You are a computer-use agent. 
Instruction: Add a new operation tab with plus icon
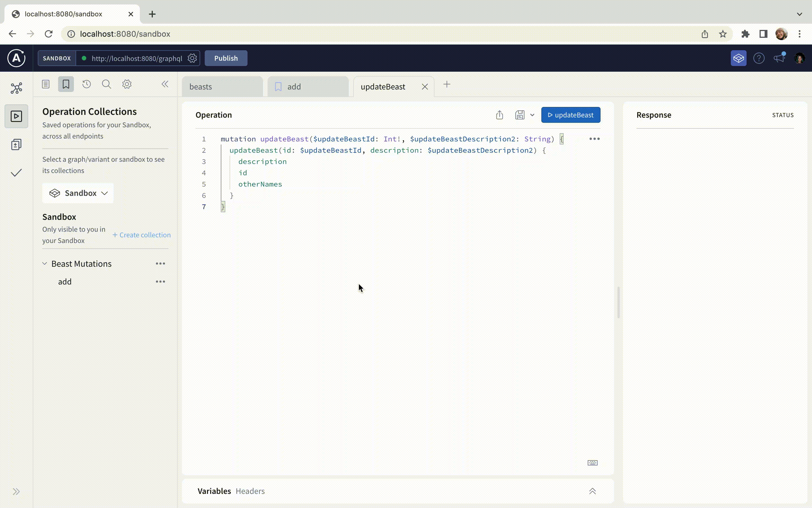pyautogui.click(x=447, y=84)
